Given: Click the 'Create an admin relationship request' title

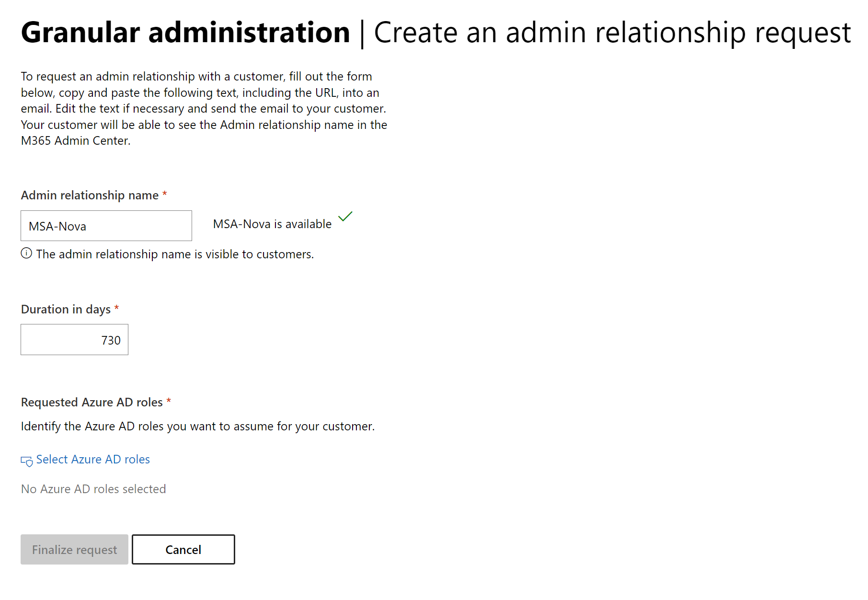Looking at the screenshot, I should [x=612, y=33].
